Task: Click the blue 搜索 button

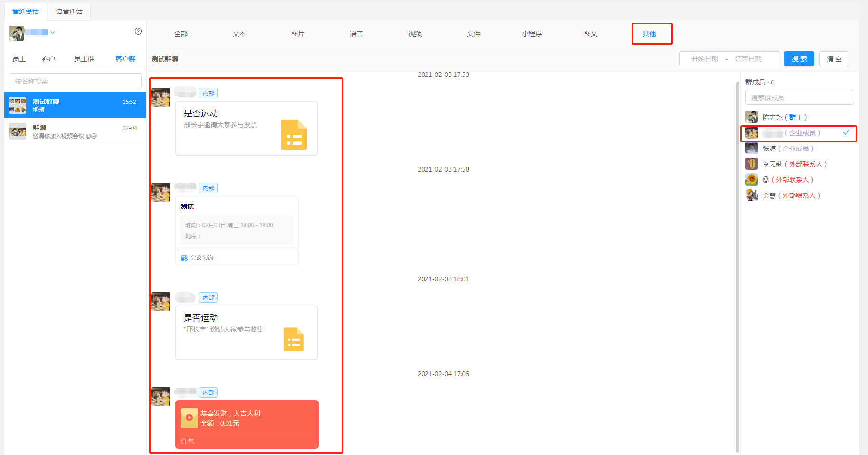Action: point(799,59)
